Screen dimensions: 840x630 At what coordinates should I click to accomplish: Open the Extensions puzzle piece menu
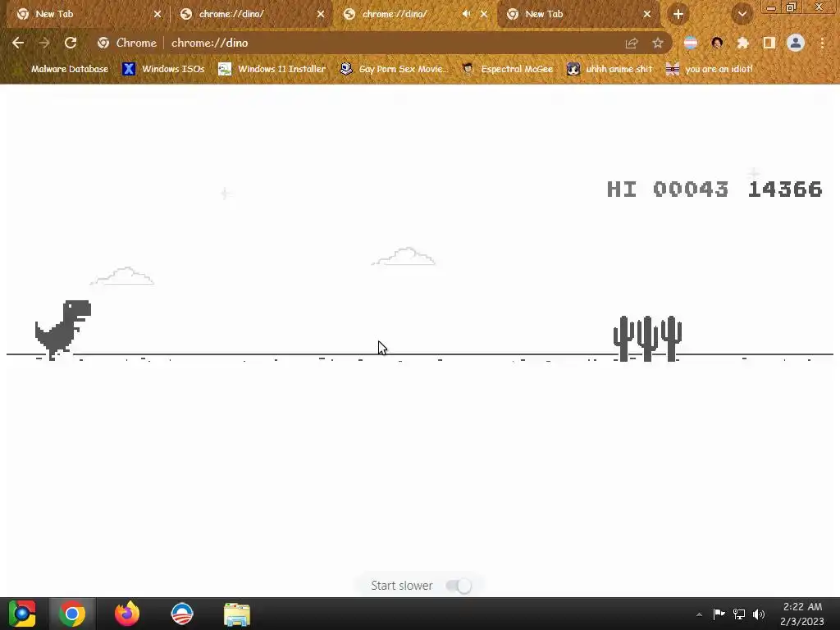coord(742,43)
